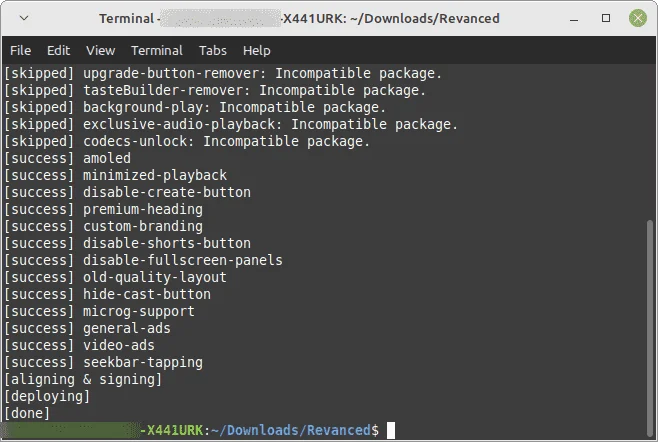
Task: Click the '~/Downloads/Revanced' prompt path
Action: coord(291,430)
